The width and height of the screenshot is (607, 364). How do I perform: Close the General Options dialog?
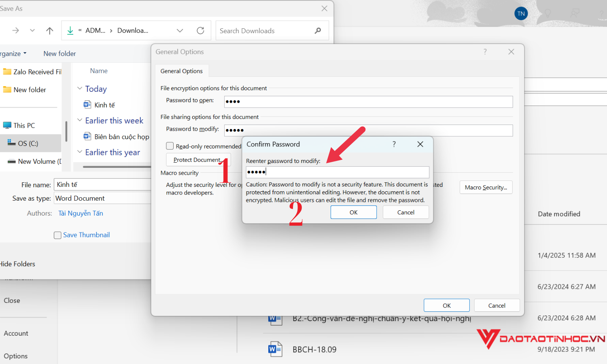coord(511,52)
